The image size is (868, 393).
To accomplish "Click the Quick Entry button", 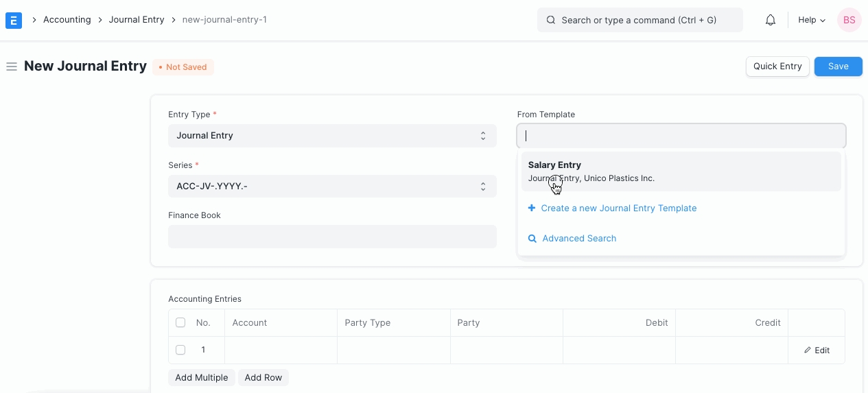I will (x=777, y=67).
